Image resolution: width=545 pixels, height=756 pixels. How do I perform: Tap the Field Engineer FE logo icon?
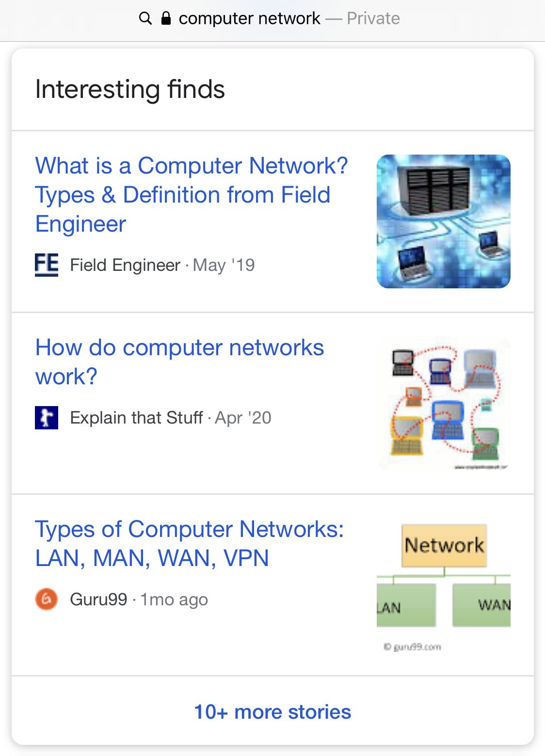[x=47, y=265]
